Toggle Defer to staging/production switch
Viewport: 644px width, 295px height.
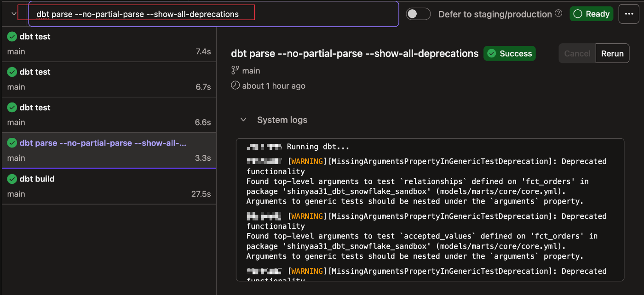tap(418, 14)
